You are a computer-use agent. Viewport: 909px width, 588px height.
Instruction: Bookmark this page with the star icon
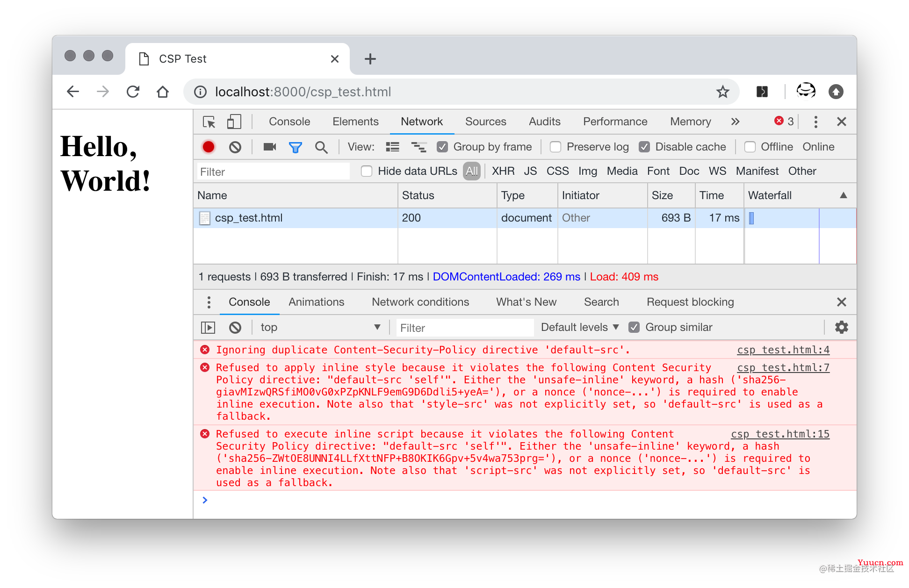723,92
